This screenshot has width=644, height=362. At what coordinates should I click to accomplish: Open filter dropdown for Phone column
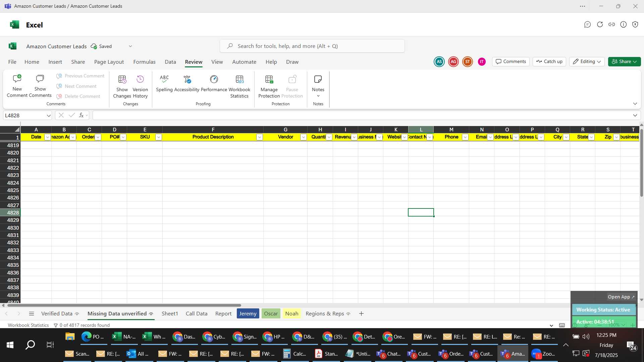pyautogui.click(x=465, y=137)
